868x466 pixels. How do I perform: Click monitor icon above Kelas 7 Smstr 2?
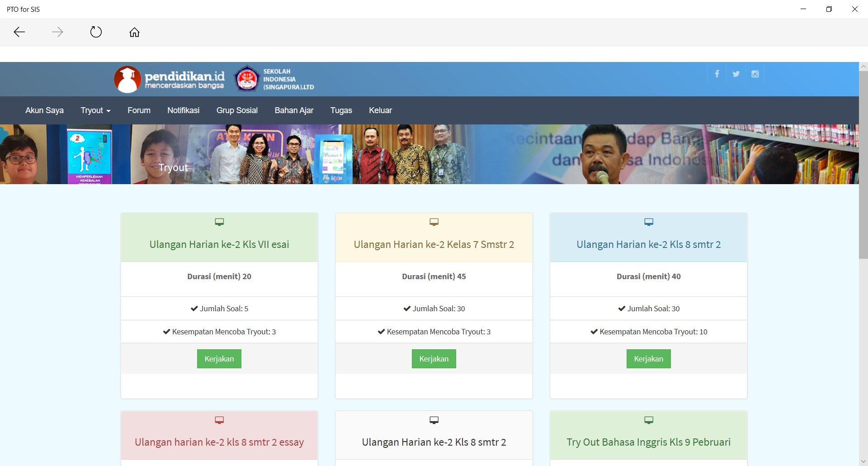coord(434,222)
